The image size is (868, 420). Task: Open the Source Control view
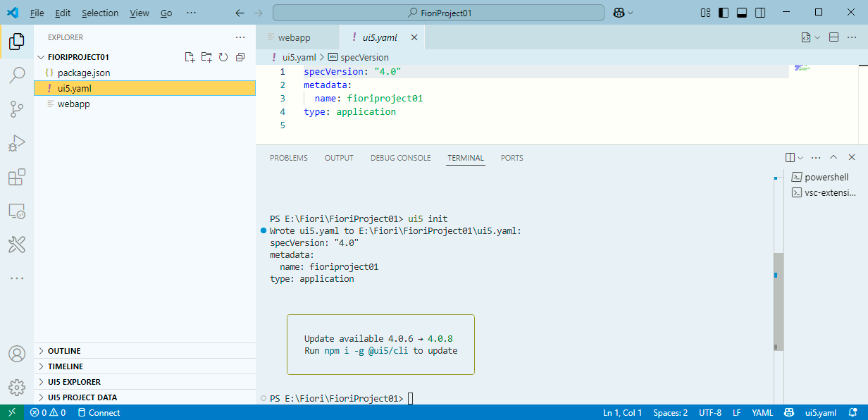[16, 109]
